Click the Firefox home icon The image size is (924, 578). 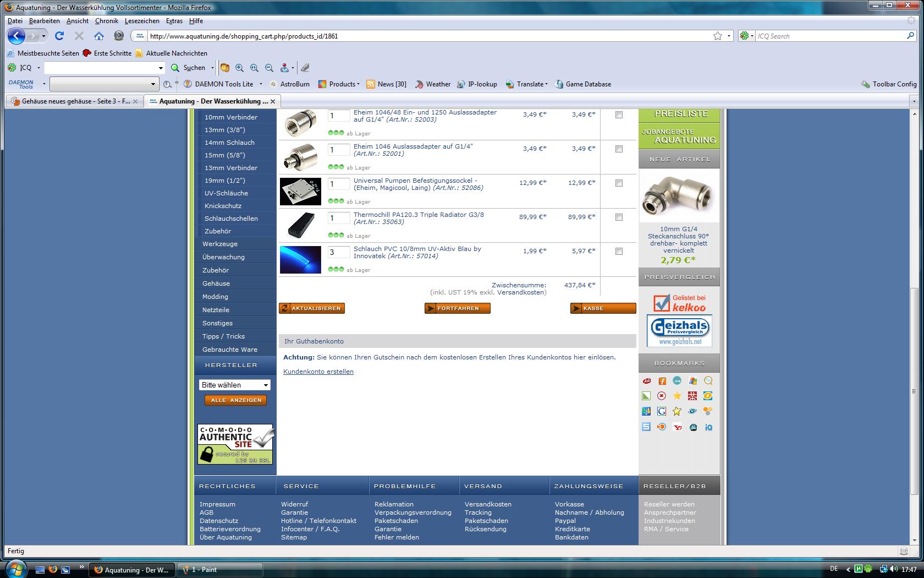pyautogui.click(x=99, y=36)
